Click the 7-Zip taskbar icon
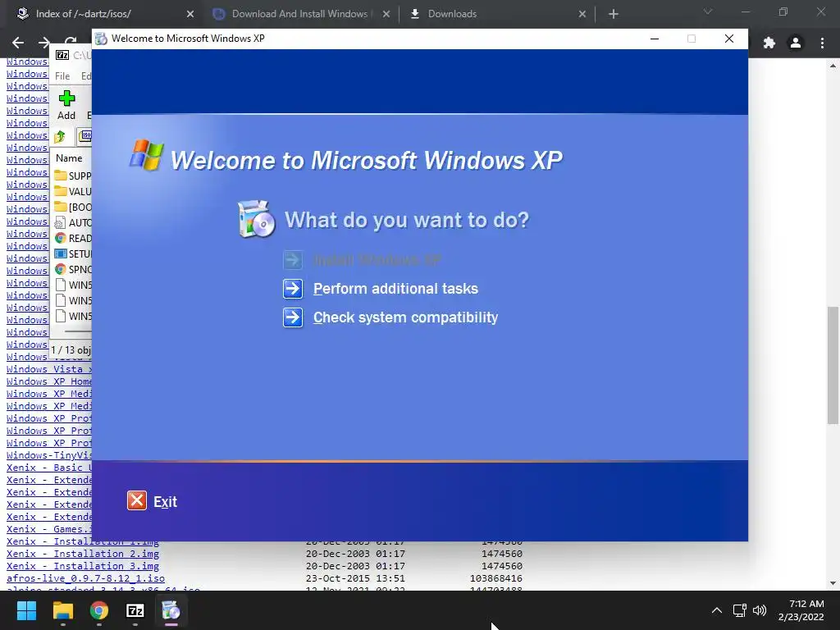Screen dimensions: 840x630 pos(135,610)
